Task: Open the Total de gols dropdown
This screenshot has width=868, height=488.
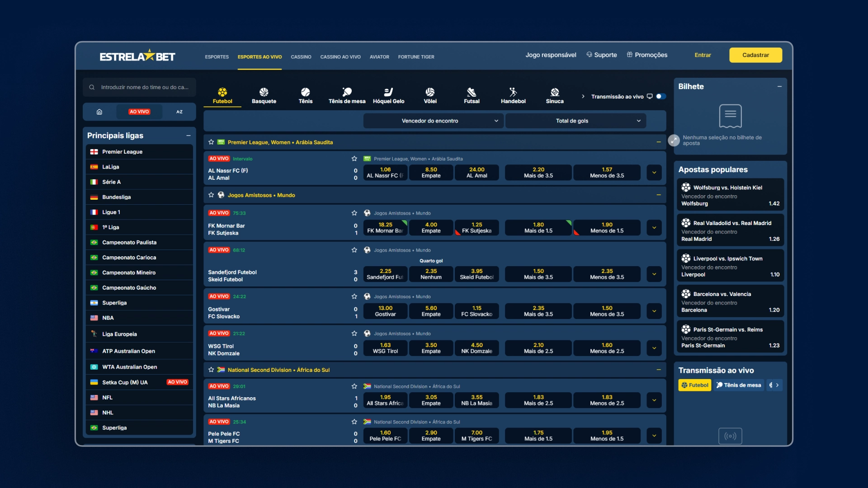Action: pos(576,121)
